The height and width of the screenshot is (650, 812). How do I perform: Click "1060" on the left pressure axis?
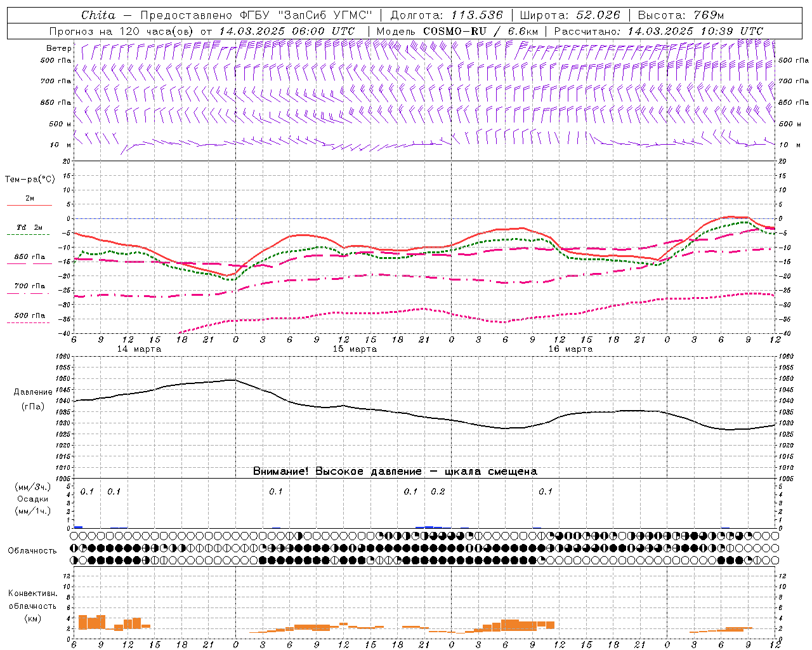pyautogui.click(x=62, y=356)
